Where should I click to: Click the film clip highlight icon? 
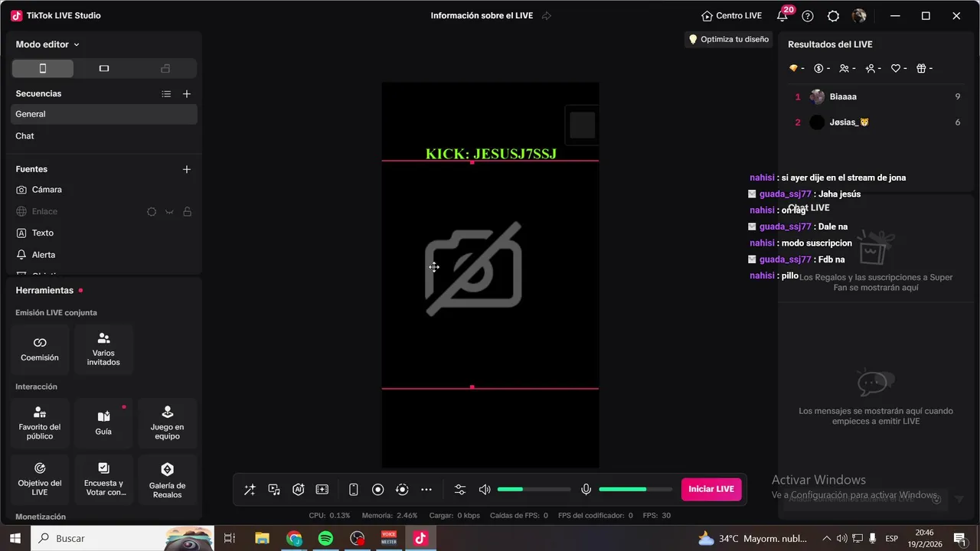pyautogui.click(x=322, y=490)
